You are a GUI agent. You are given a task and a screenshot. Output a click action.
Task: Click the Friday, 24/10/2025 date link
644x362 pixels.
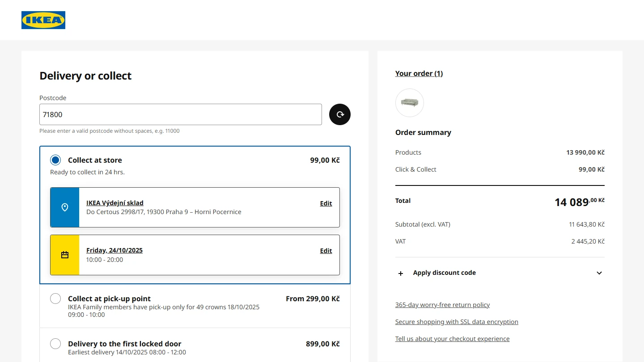tap(114, 250)
